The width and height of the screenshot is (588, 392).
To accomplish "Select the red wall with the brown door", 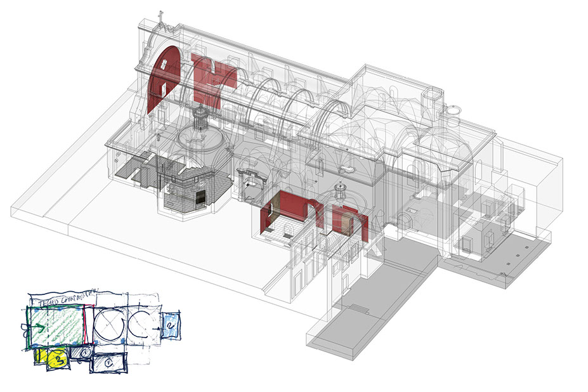I will [x=347, y=221].
